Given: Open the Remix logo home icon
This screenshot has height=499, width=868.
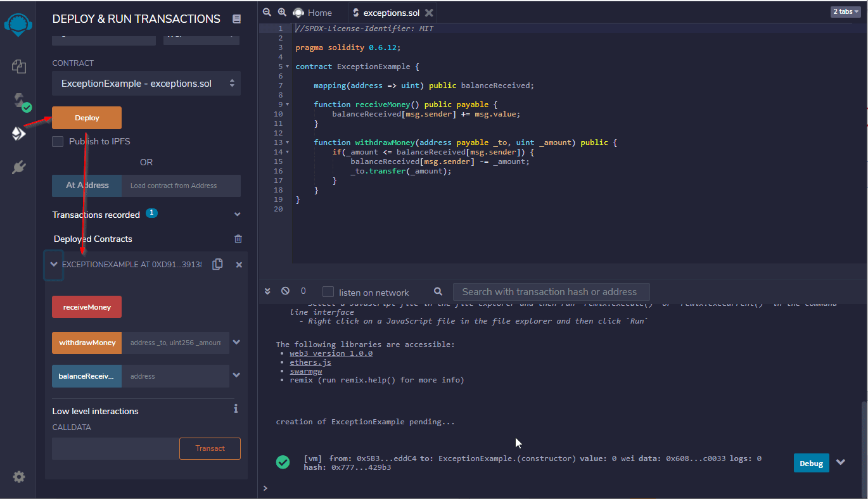Looking at the screenshot, I should pos(18,23).
